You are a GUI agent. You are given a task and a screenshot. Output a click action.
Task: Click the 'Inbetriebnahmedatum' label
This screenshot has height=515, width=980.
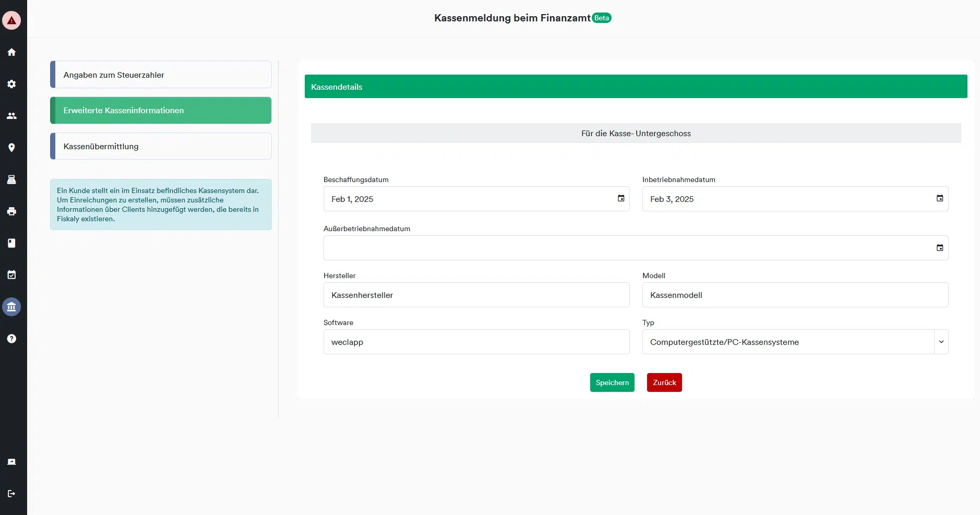678,179
